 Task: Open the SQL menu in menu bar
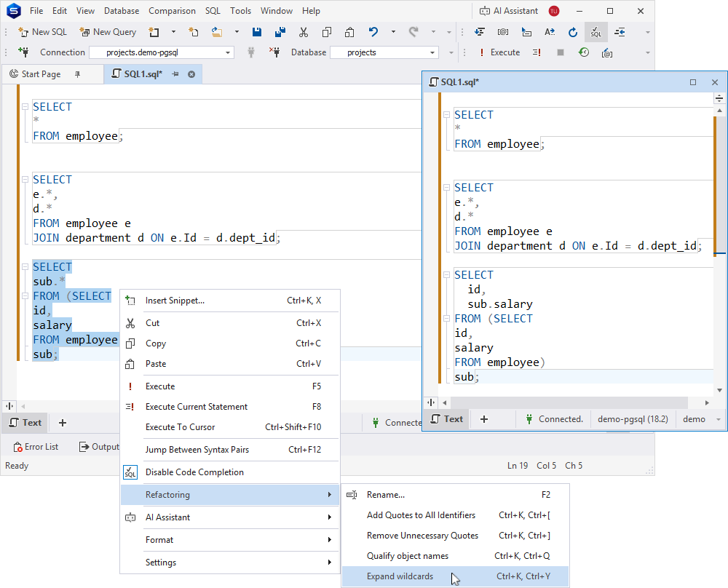tap(213, 11)
